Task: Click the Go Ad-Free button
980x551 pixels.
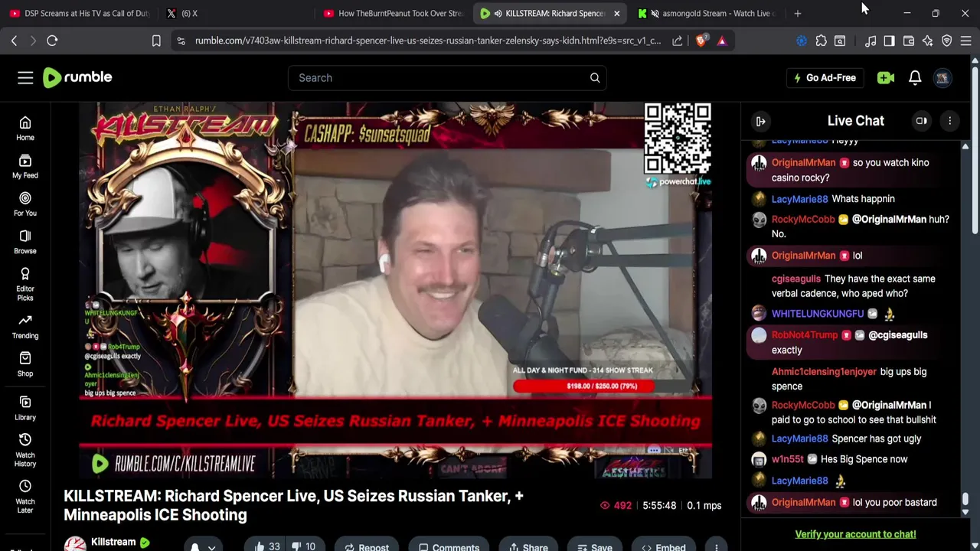Action: pyautogui.click(x=825, y=77)
